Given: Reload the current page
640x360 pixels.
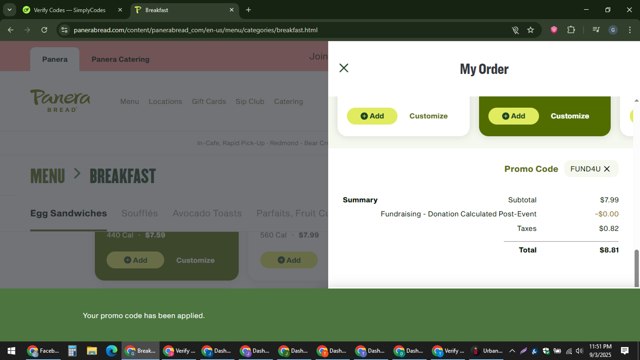Looking at the screenshot, I should click(x=44, y=30).
